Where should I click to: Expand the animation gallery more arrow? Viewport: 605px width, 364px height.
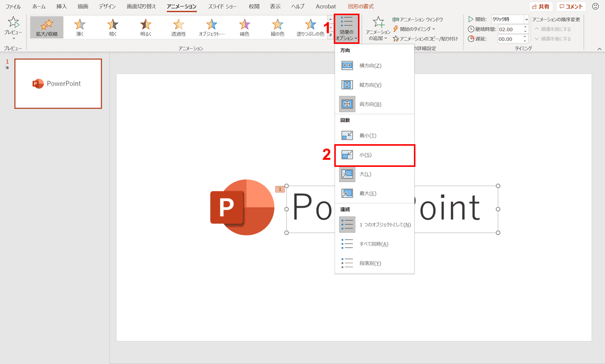330,36
